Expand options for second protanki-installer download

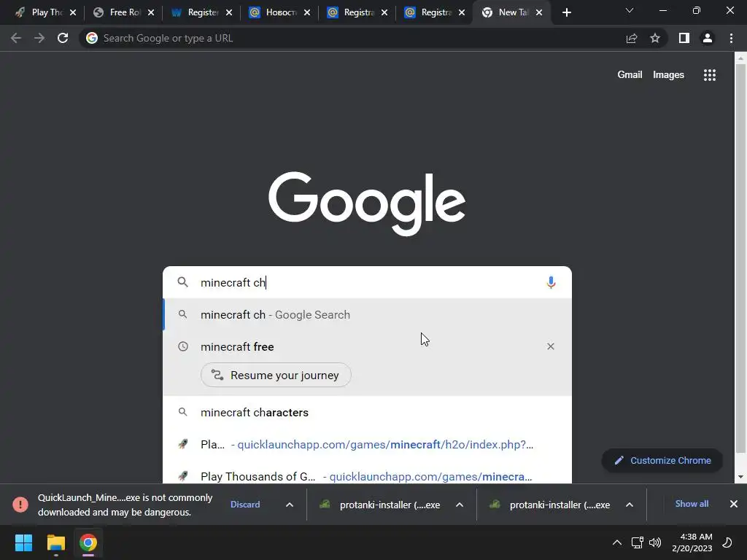click(x=630, y=505)
